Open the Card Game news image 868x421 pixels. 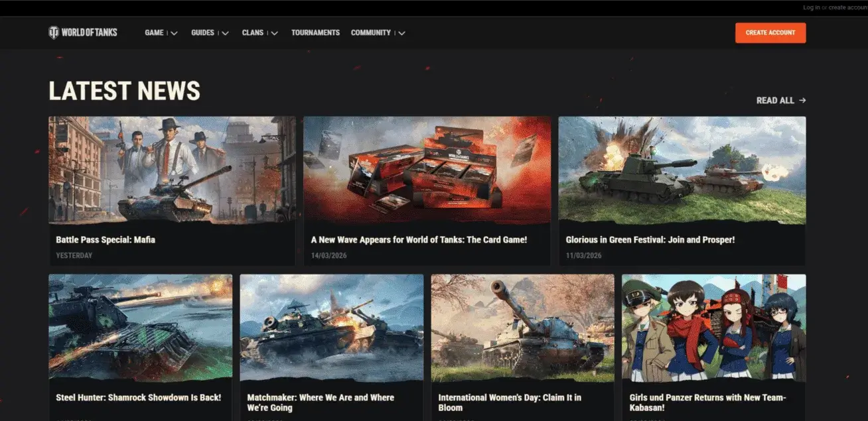coord(427,170)
